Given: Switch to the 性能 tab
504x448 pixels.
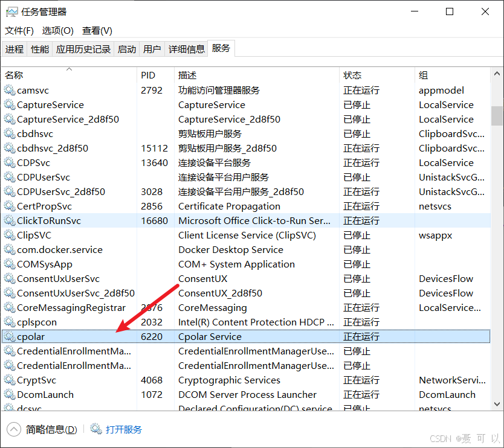Looking at the screenshot, I should 40,49.
